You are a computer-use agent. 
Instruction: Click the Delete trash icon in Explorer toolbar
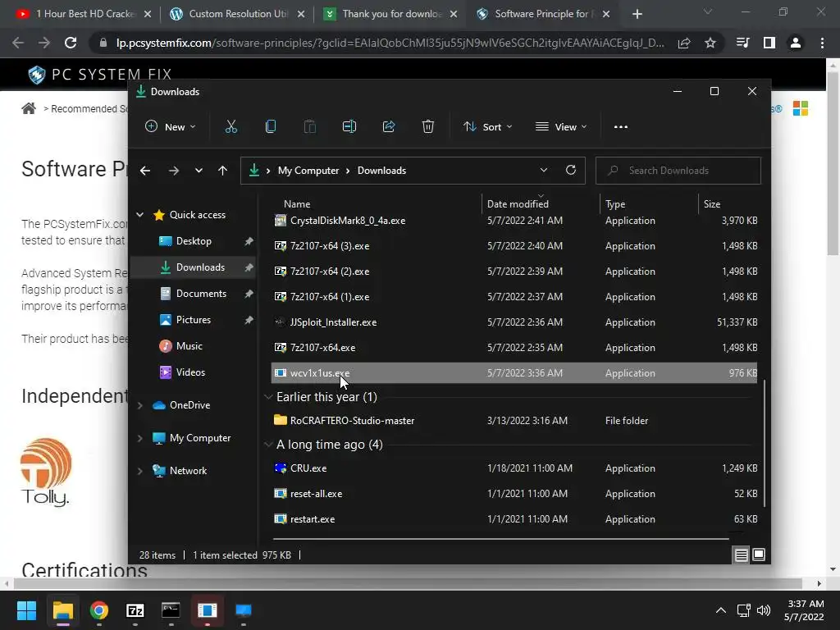[427, 127]
